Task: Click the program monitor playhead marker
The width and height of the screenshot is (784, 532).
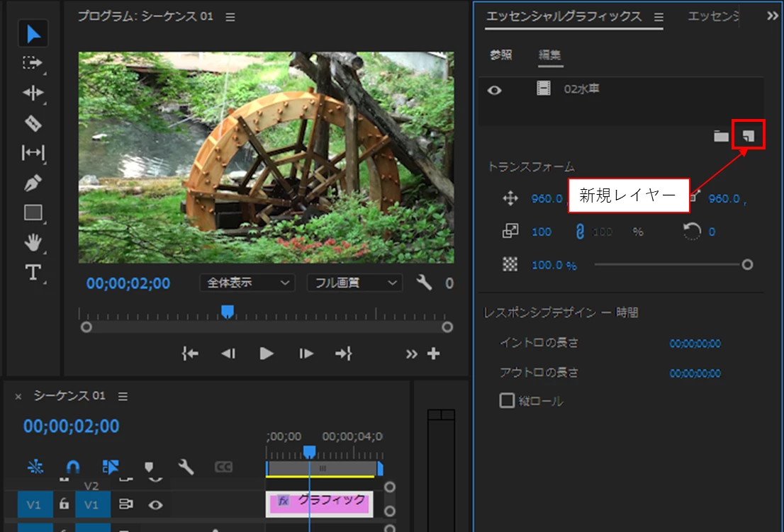Action: coord(228,312)
